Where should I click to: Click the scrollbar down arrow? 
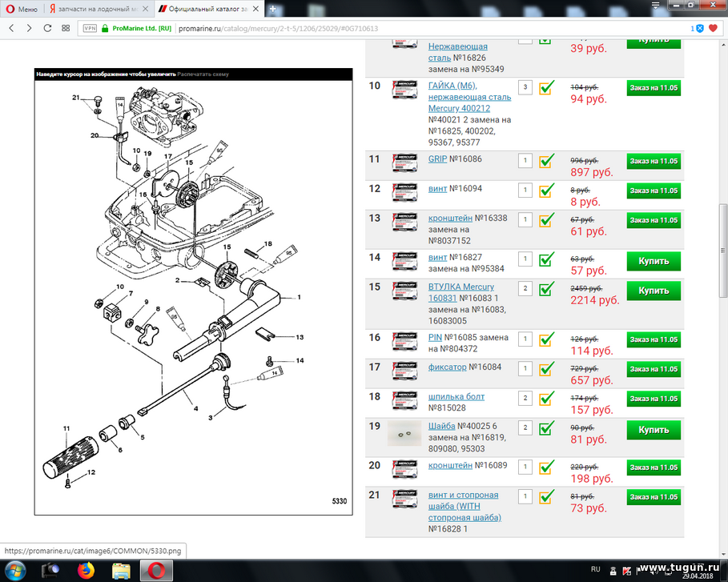pos(723,554)
